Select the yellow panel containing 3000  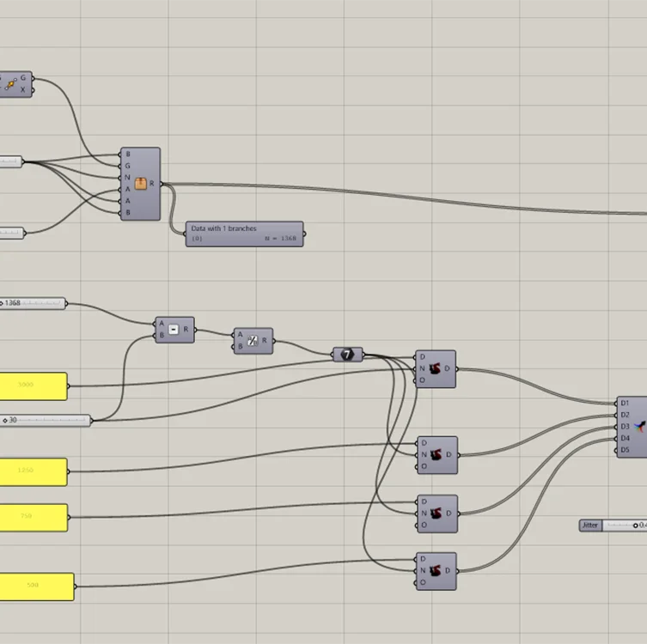33,386
